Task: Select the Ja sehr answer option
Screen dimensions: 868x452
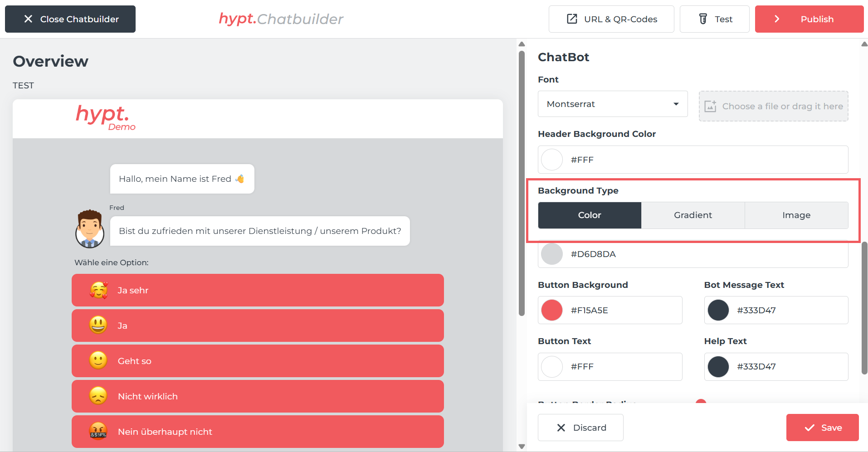Action: point(258,290)
